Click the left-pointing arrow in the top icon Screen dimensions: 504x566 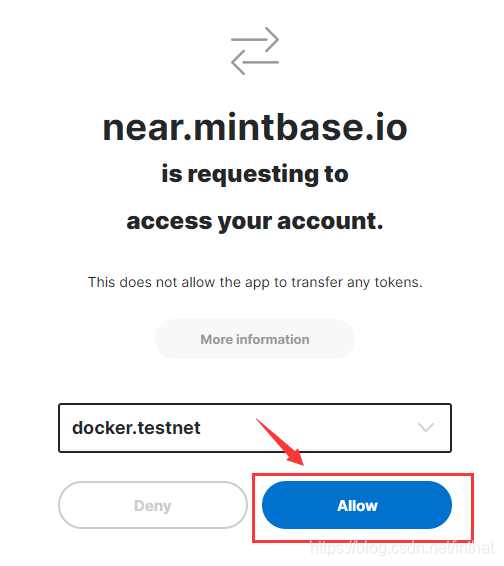pyautogui.click(x=255, y=62)
